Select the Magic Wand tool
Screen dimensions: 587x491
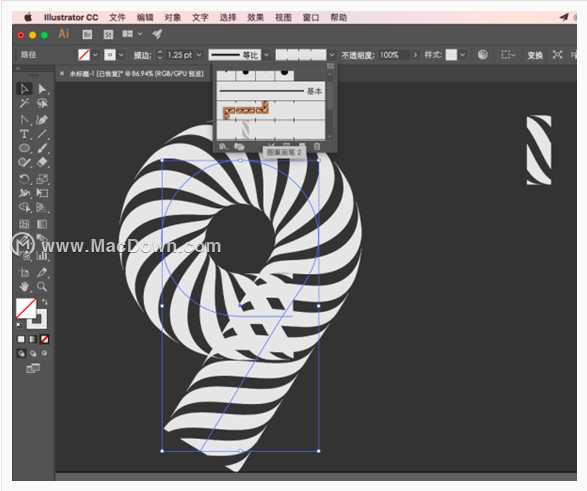[x=25, y=103]
